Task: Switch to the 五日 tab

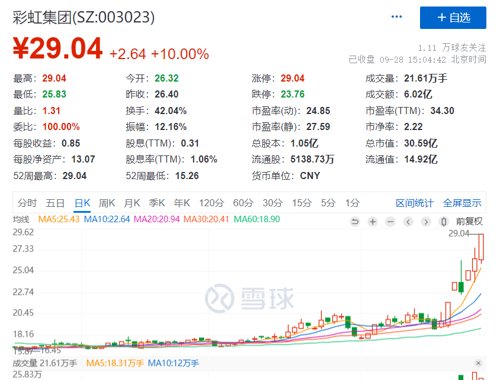Action: click(55, 203)
